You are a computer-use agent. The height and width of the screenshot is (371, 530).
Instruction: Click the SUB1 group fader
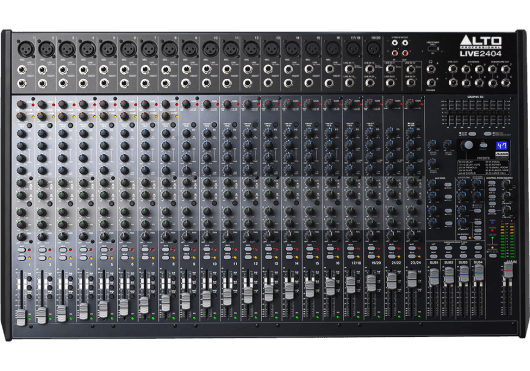434,276
